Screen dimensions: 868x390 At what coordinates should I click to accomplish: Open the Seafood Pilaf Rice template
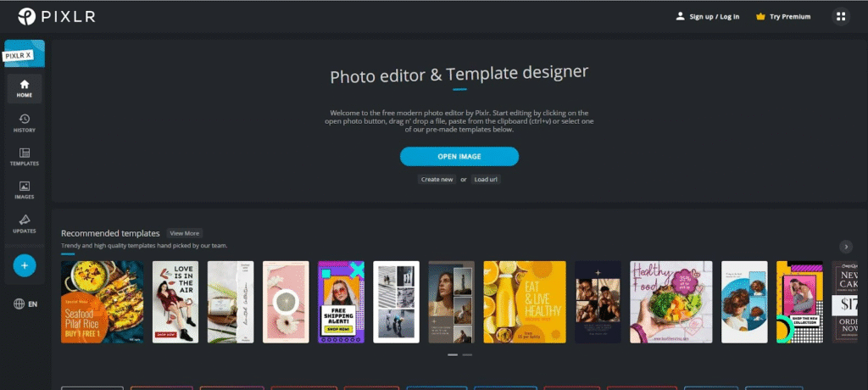click(x=102, y=302)
